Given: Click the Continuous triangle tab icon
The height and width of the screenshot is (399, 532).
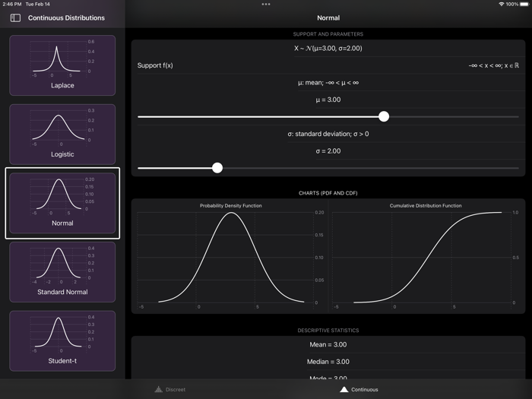Looking at the screenshot, I should (x=344, y=389).
